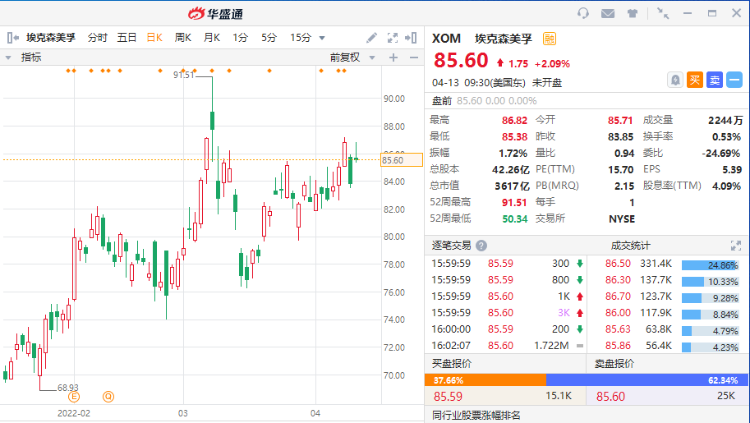
Task: Switch to 分时 chart tab
Action: click(98, 37)
